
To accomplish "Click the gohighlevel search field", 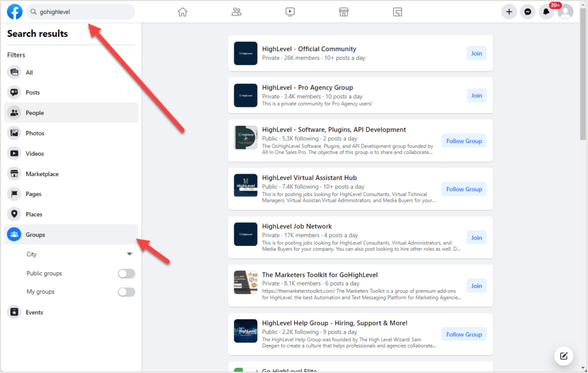I will pyautogui.click(x=80, y=11).
